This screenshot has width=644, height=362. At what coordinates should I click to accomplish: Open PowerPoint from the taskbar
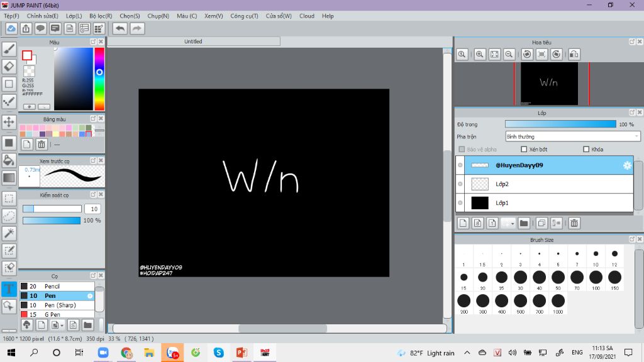click(241, 353)
